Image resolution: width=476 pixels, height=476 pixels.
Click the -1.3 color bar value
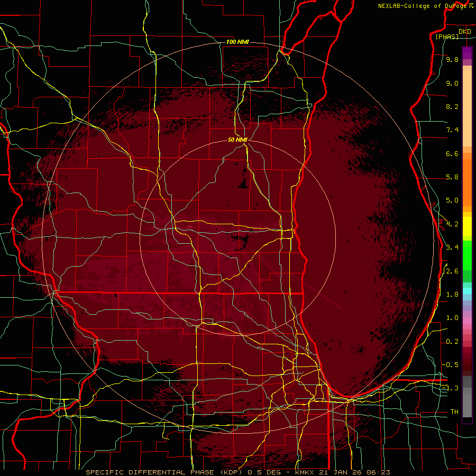click(450, 388)
